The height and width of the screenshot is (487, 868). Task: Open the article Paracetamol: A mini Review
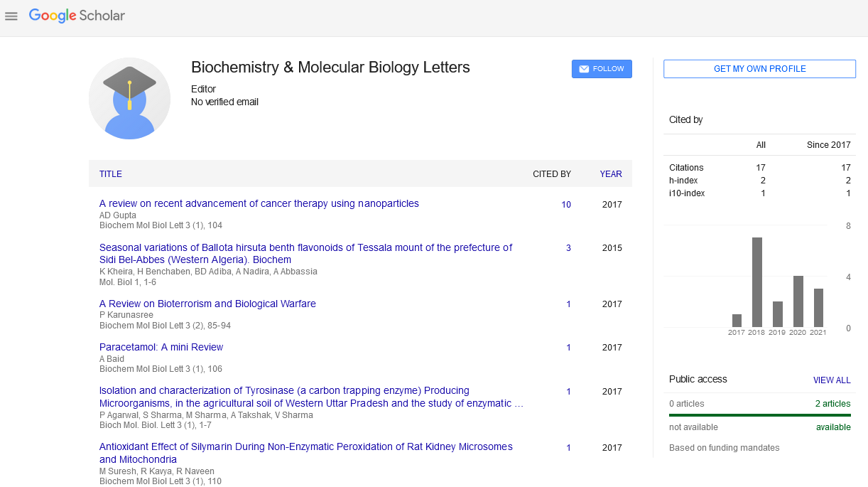pyautogui.click(x=161, y=347)
